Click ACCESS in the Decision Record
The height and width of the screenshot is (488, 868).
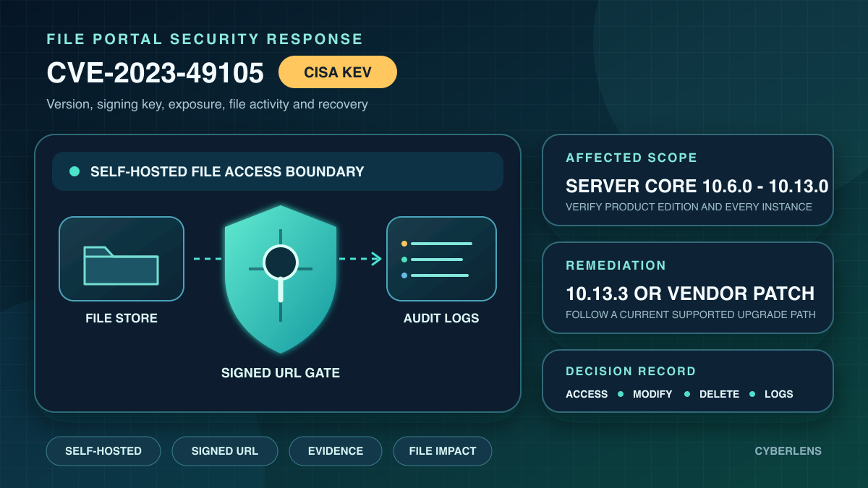(587, 394)
